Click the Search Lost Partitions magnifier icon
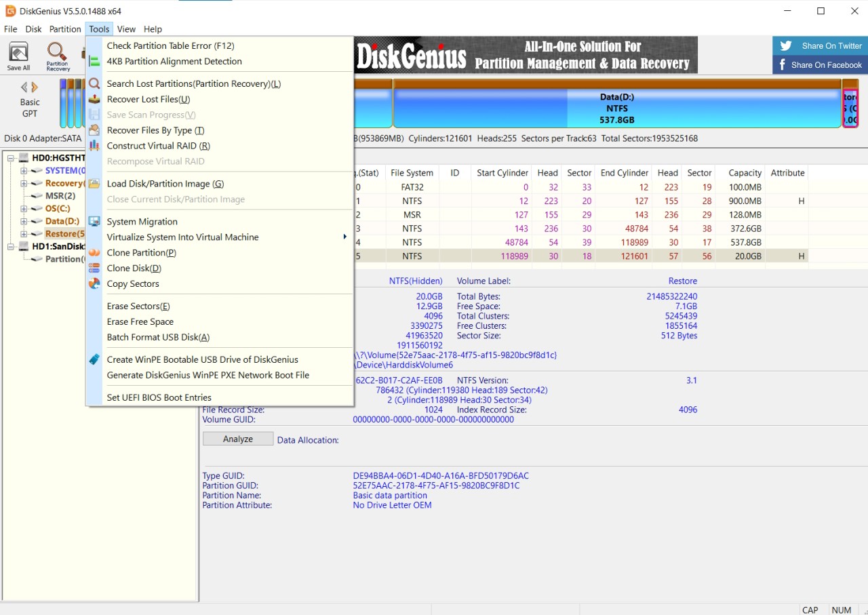 pos(94,84)
